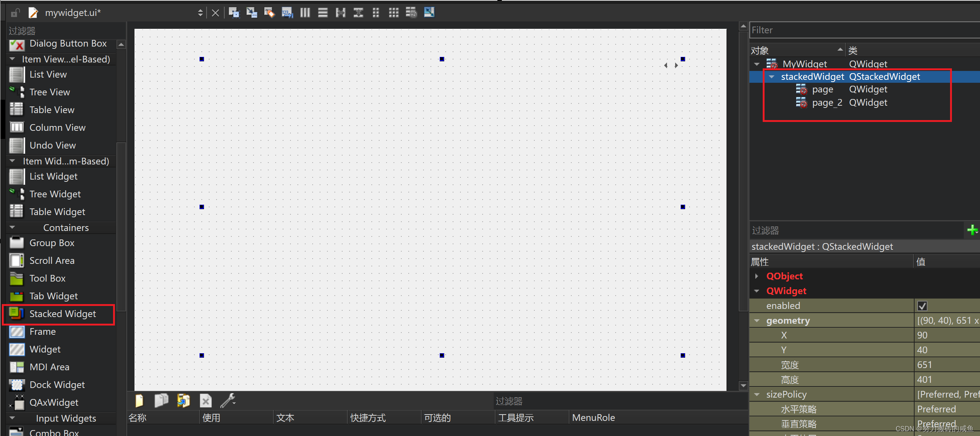Click Edit Widgets mode icon
The height and width of the screenshot is (436, 980).
point(234,13)
